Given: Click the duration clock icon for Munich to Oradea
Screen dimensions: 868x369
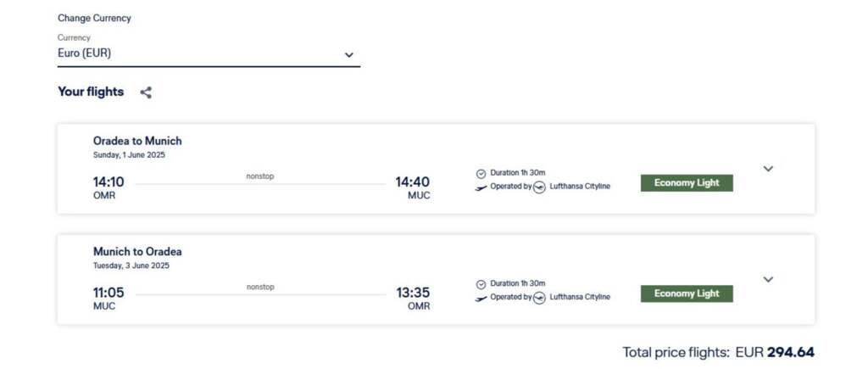Looking at the screenshot, I should click(x=481, y=284).
